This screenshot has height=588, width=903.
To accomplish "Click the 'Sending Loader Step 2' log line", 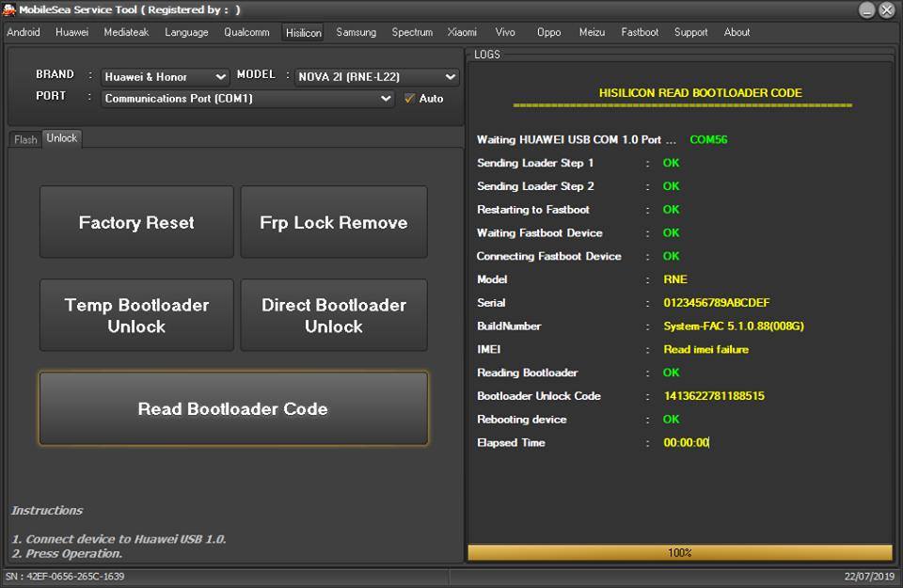I will tap(578, 186).
